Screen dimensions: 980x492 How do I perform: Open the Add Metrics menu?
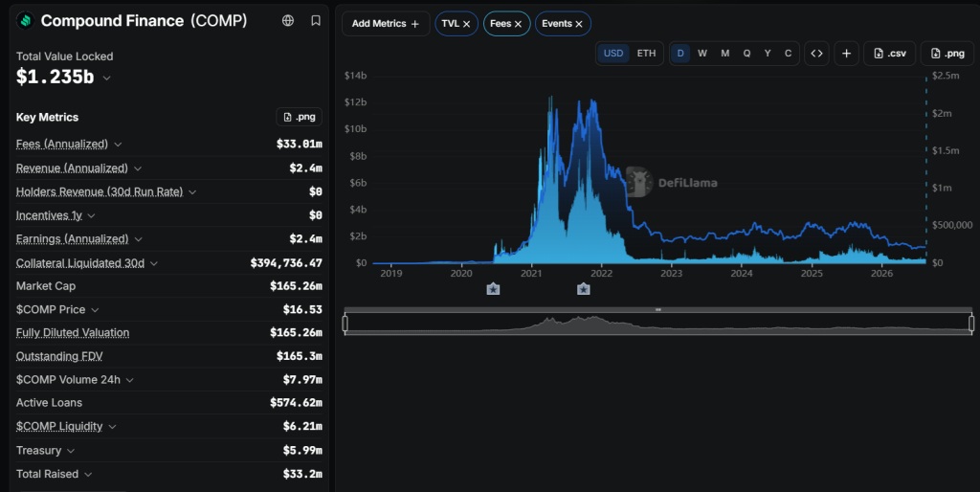(386, 24)
